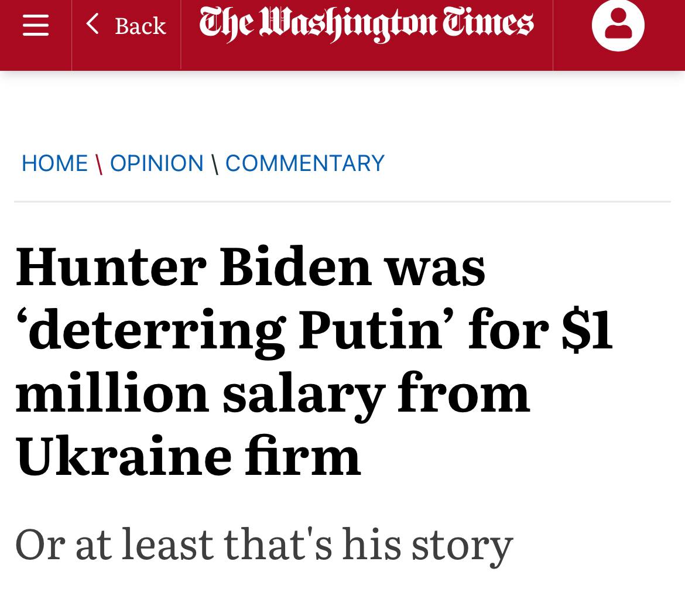
Task: Open the hamburger navigation menu
Action: click(x=35, y=25)
